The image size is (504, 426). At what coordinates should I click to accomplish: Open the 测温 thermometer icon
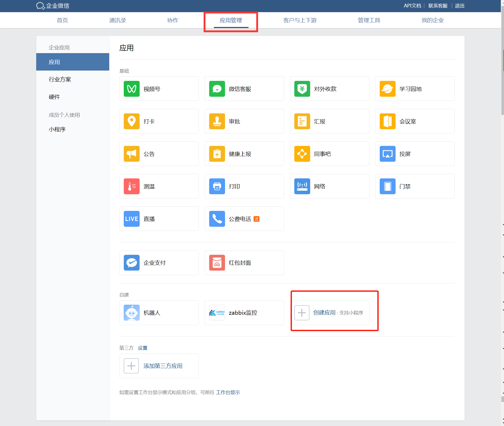tap(132, 186)
